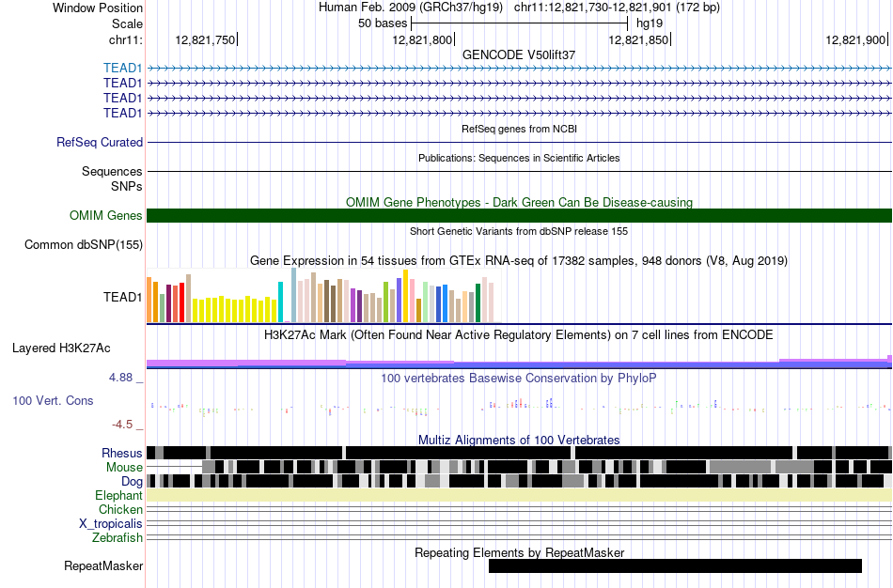The height and width of the screenshot is (588, 893).
Task: Open the Multiz Alignments of 100 Vertebrates title
Action: pyautogui.click(x=519, y=440)
